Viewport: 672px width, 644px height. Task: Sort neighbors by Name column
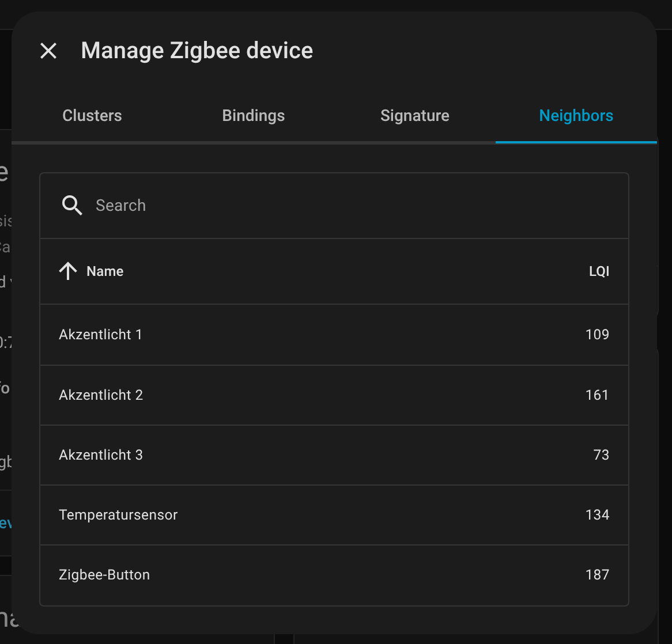[x=105, y=271]
